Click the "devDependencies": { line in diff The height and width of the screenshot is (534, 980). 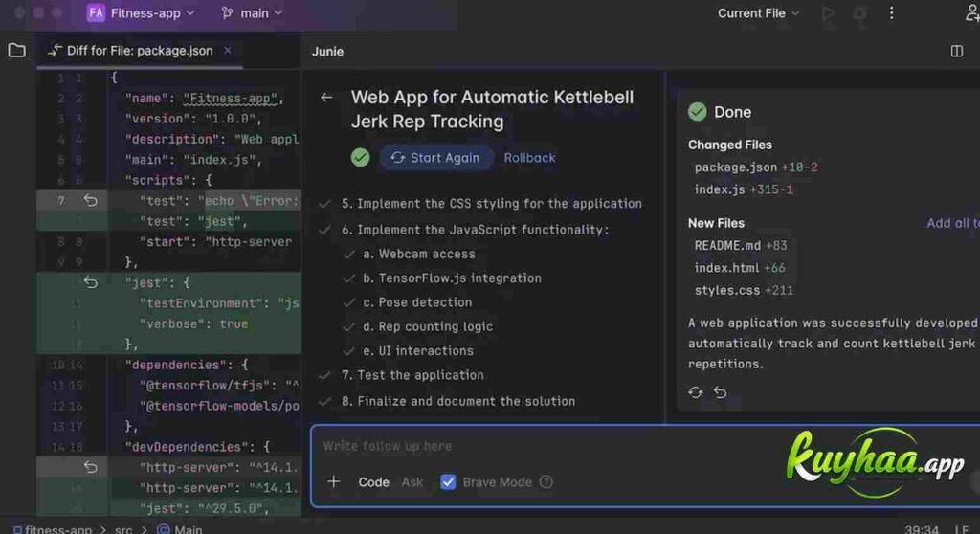197,447
